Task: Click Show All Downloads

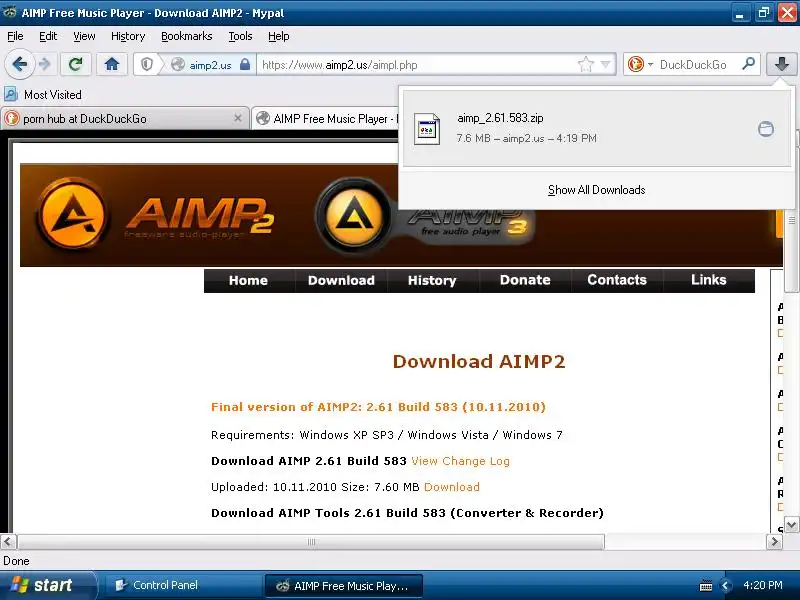Action: 596,190
